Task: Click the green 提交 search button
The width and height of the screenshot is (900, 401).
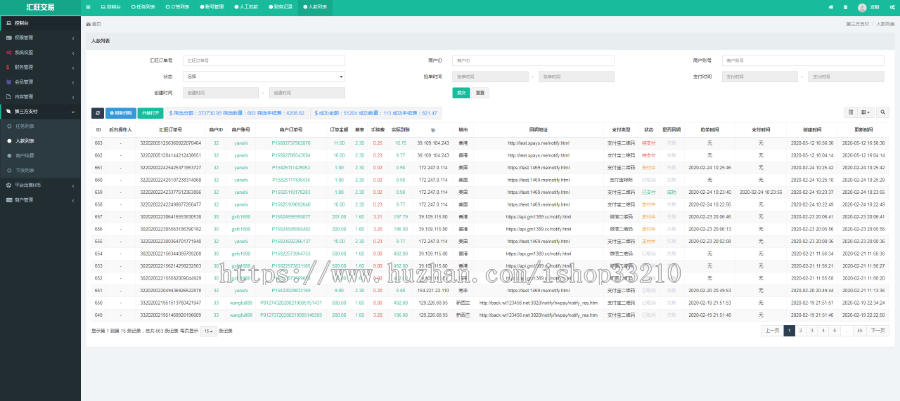Action: click(x=461, y=92)
